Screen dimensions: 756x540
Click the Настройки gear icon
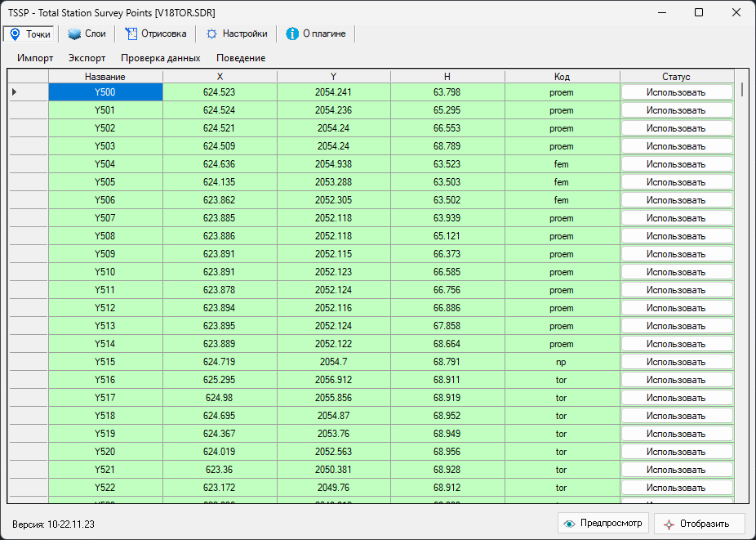point(211,33)
